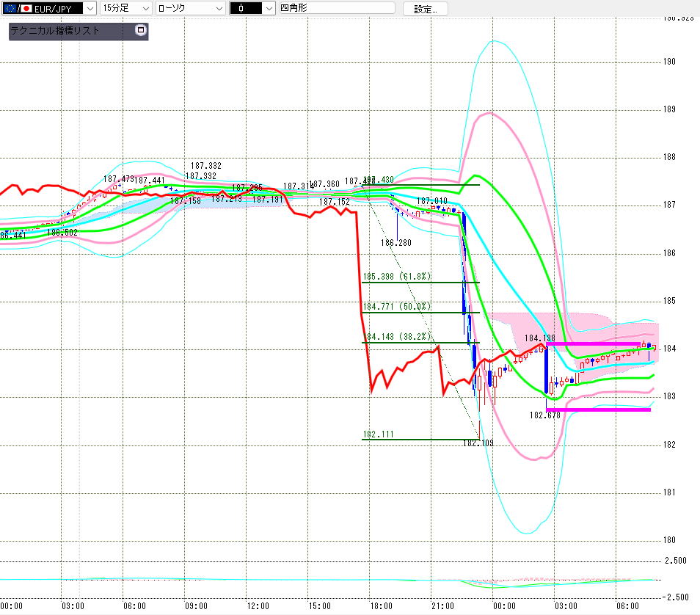This screenshot has height=615, width=700.
Task: Open the candlestick color style dropdown arrow
Action: 269,9
